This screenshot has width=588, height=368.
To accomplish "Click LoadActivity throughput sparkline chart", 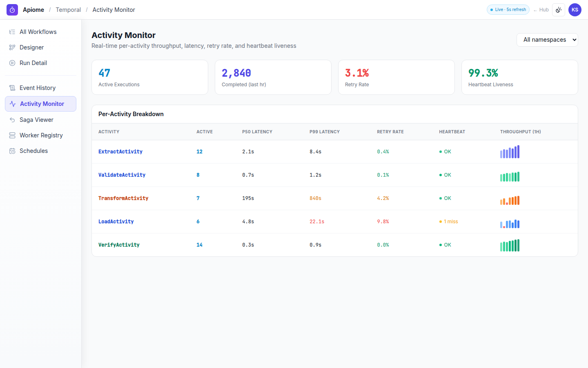I will tap(510, 224).
